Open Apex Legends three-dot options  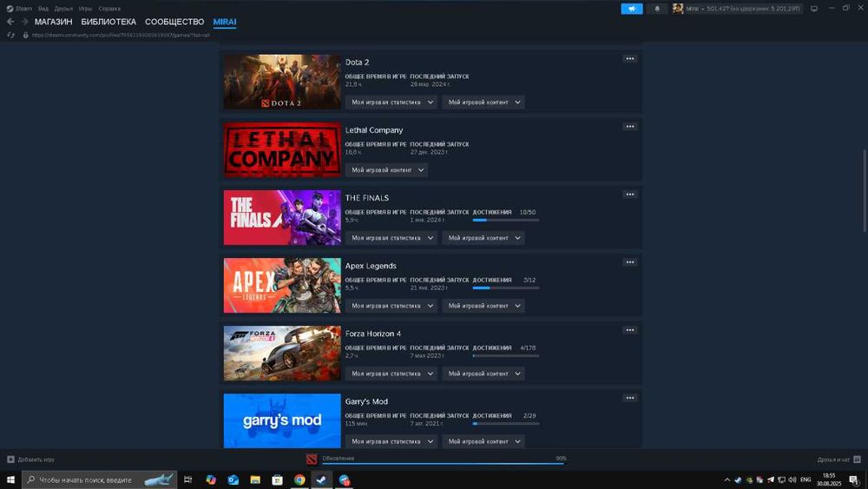(630, 262)
